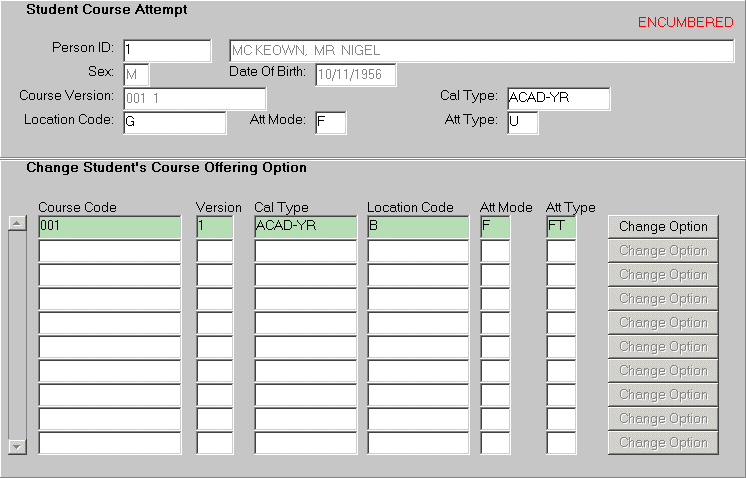This screenshot has height=478, width=746.
Task: Click the Change Option button for course 001
Action: (x=663, y=227)
